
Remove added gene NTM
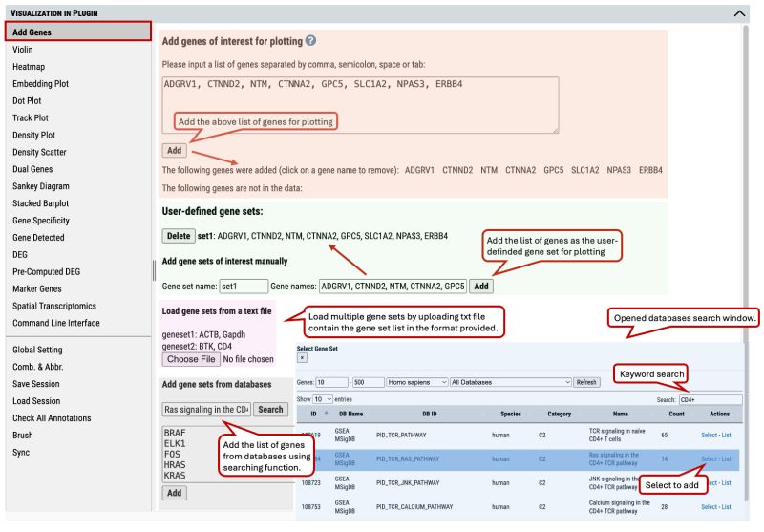click(489, 170)
